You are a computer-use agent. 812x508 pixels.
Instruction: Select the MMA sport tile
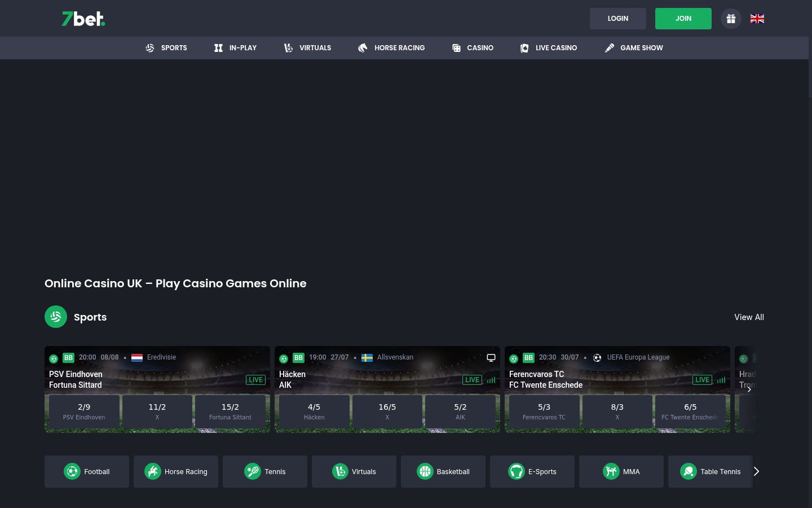tap(621, 471)
